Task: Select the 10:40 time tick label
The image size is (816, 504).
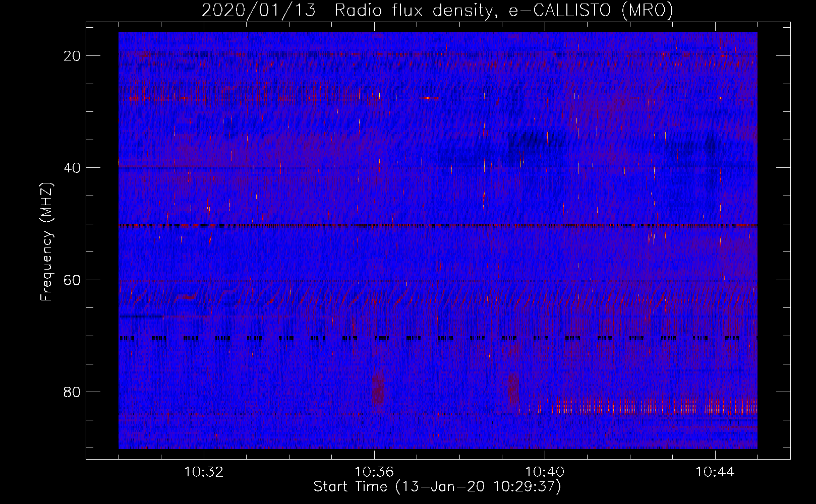Action: 545,472
